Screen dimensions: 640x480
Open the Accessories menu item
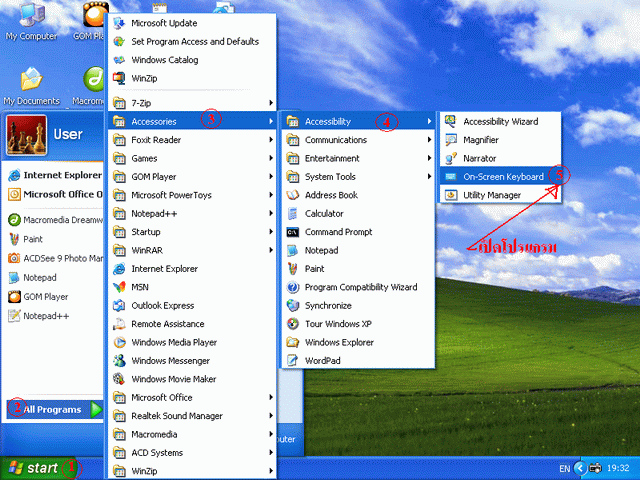click(x=192, y=121)
